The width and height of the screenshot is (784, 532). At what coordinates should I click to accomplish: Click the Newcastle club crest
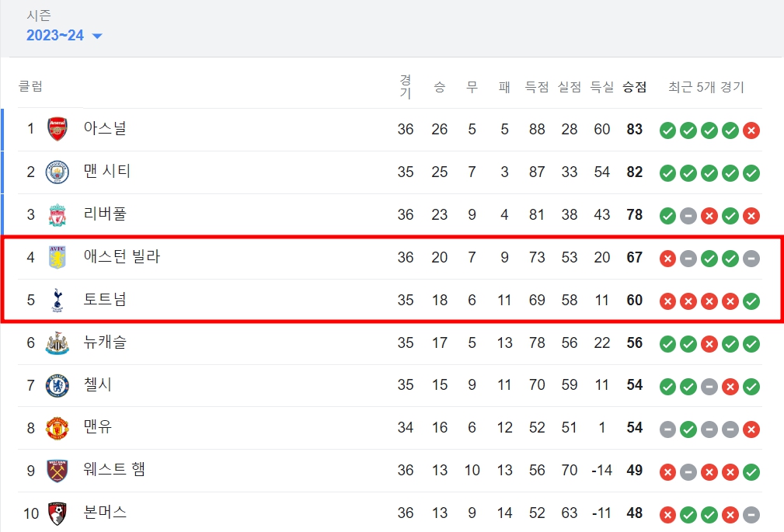57,342
